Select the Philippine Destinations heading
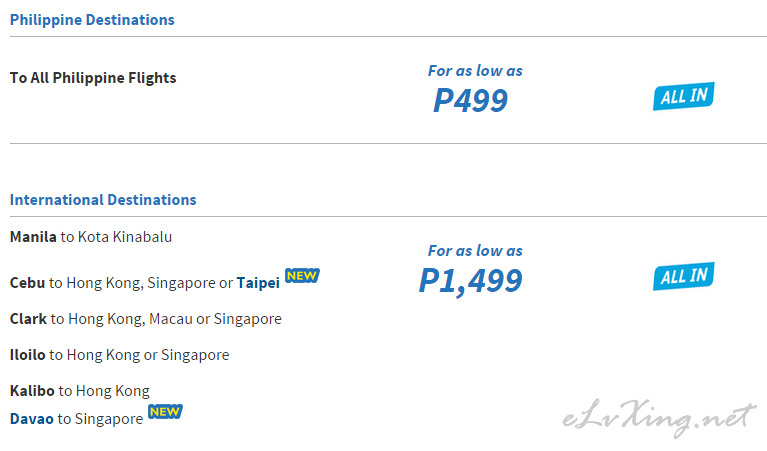 pos(92,20)
